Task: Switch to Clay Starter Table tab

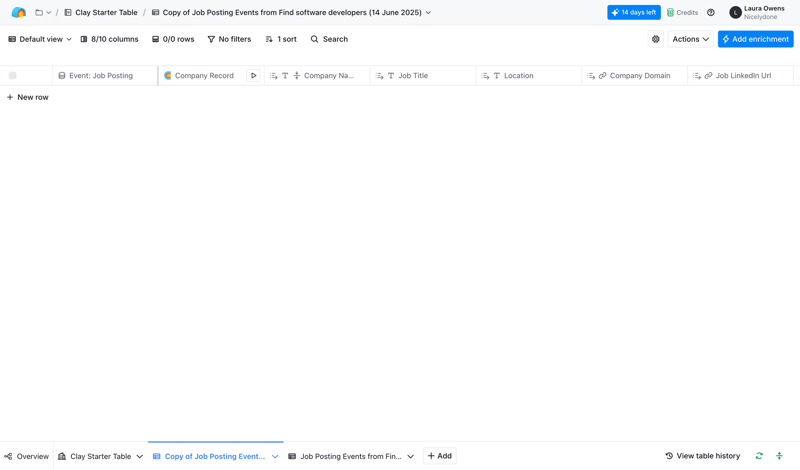Action: coord(95,456)
